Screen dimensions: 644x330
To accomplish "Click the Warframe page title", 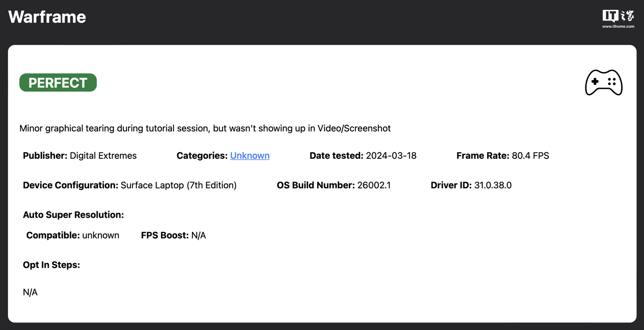I will 47,17.
